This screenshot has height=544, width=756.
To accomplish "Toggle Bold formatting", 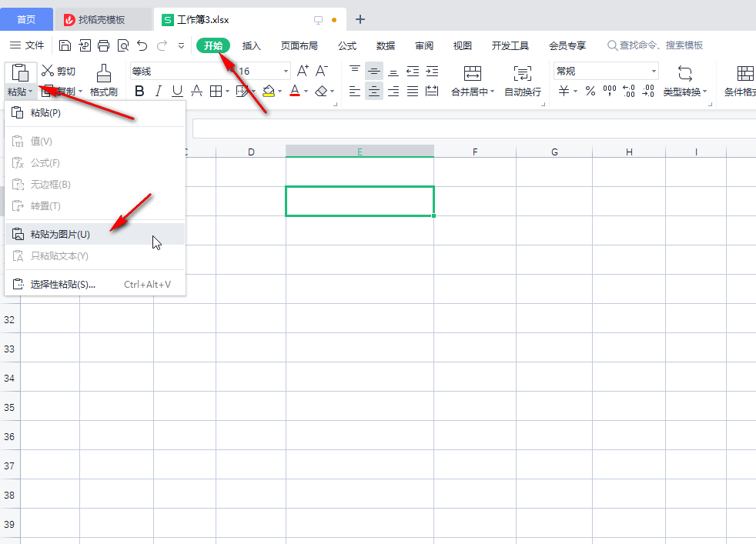I will [139, 92].
